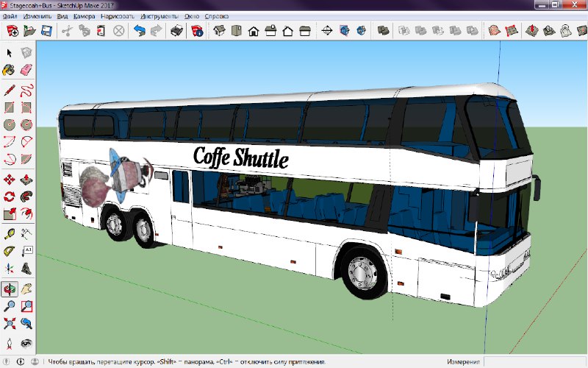This screenshot has height=368, width=588.
Task: Activate the Tape Measure tool
Action: (x=10, y=234)
